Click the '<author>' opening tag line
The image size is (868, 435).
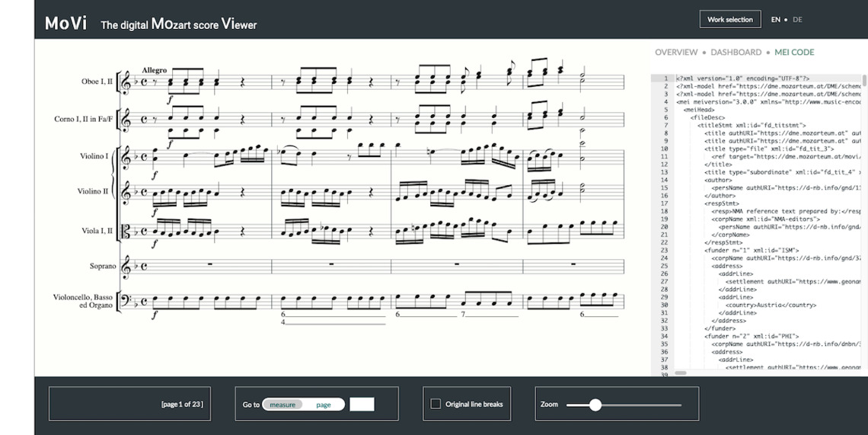tap(718, 180)
